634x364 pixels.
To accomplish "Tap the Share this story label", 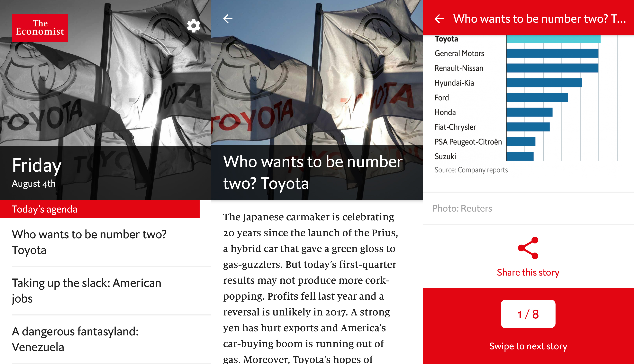I will [x=528, y=272].
